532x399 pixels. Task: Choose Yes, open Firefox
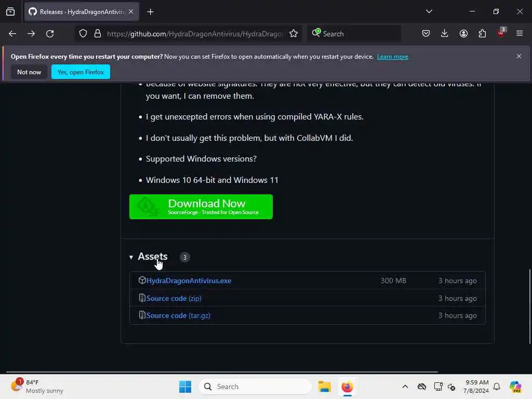point(81,72)
